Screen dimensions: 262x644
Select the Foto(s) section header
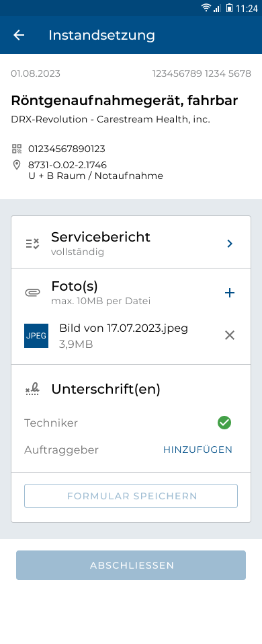point(131,293)
